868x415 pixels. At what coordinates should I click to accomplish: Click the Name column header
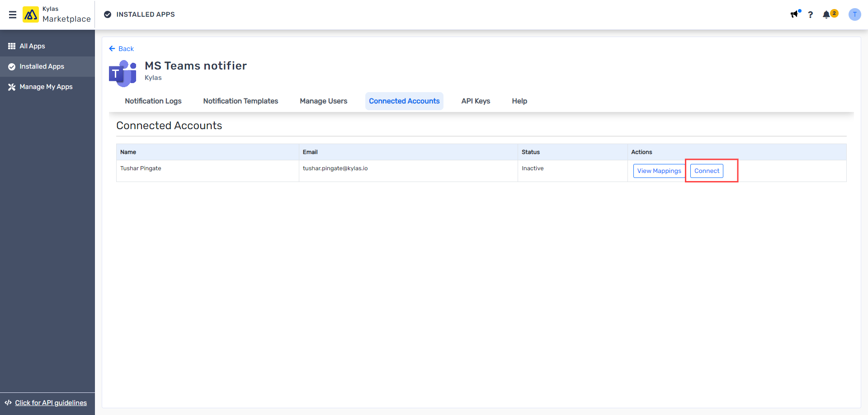click(208, 152)
